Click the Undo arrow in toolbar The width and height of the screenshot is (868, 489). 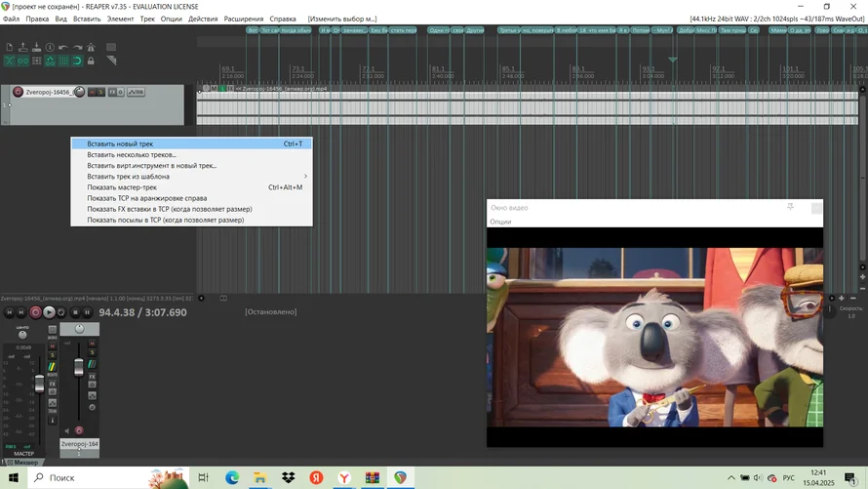click(63, 48)
